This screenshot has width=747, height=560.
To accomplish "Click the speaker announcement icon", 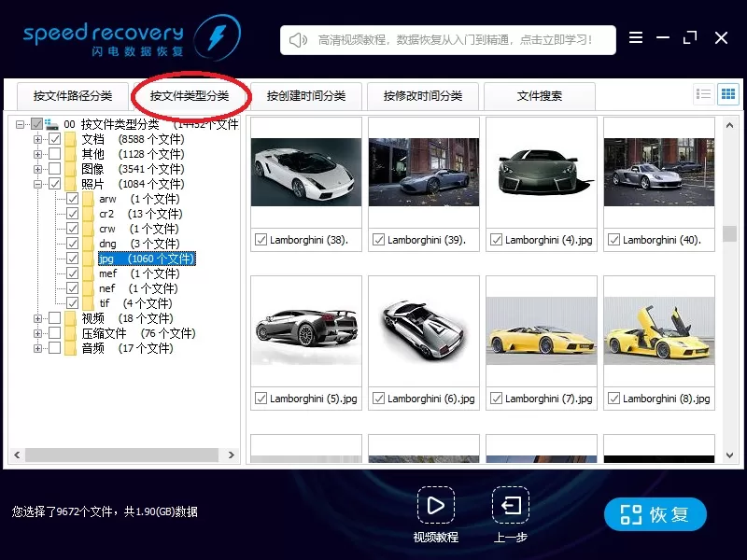I will pyautogui.click(x=298, y=40).
